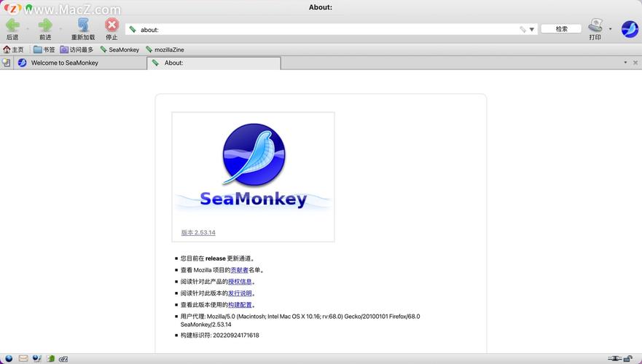Click the SeaMonkey throbber logo in toolbar
This screenshot has width=642, height=364.
point(630,29)
